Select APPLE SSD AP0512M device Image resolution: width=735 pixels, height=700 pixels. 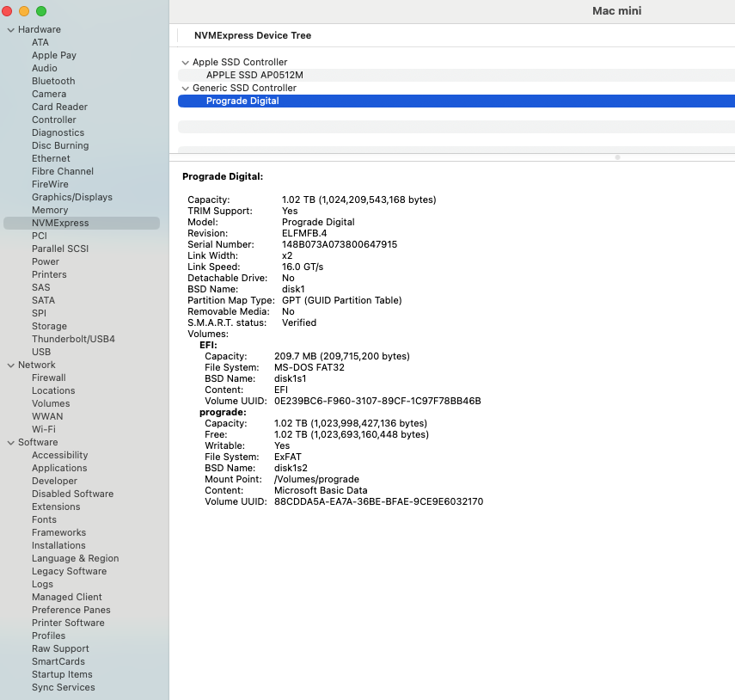pyautogui.click(x=254, y=75)
